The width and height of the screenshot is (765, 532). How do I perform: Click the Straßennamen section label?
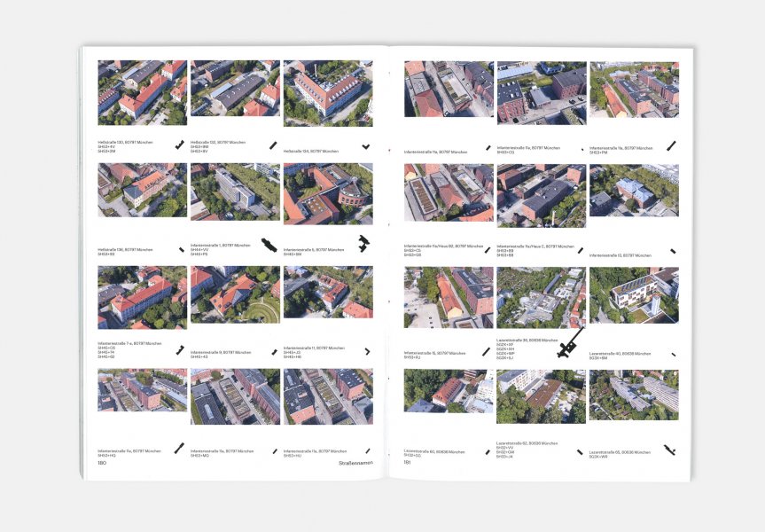(356, 463)
